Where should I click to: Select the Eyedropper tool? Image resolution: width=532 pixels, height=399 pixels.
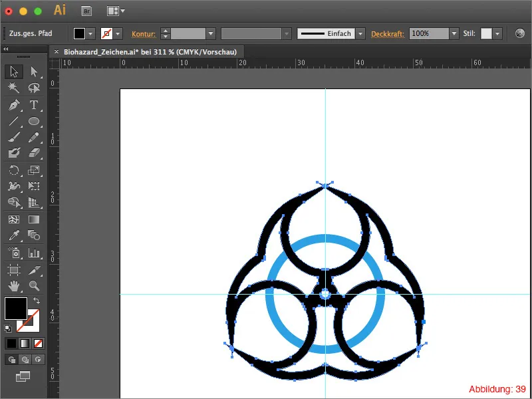coord(13,235)
